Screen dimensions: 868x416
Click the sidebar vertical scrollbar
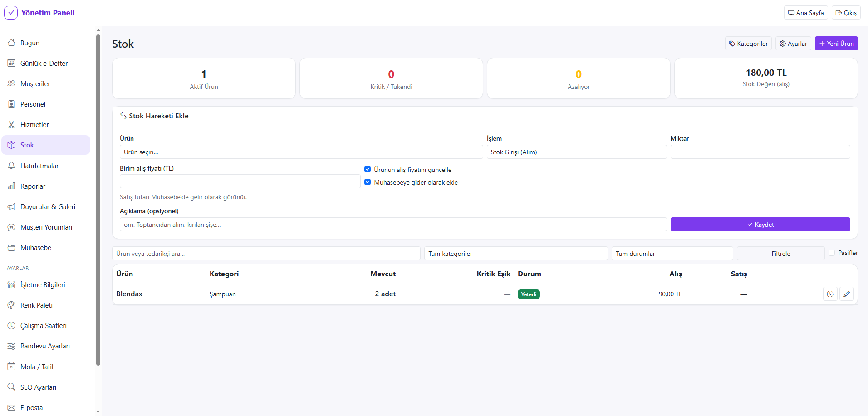[x=98, y=200]
